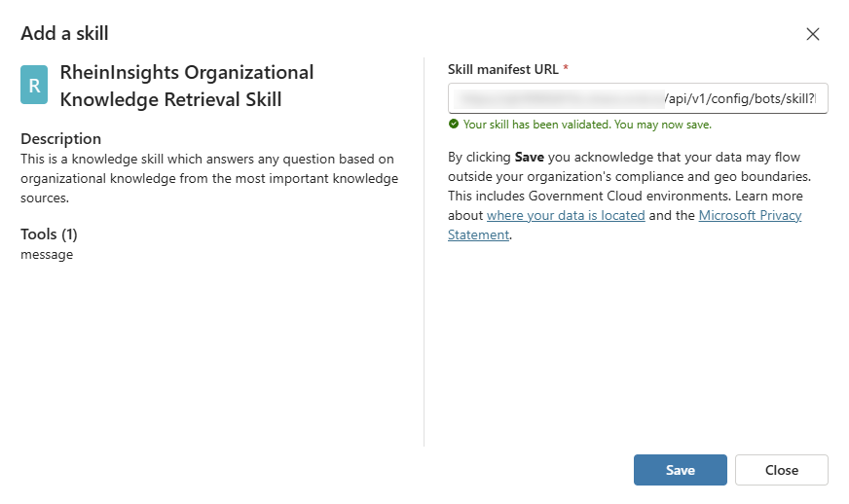Open the 'where your data is located' link
Viewport: 849px width, 504px height.
[566, 215]
